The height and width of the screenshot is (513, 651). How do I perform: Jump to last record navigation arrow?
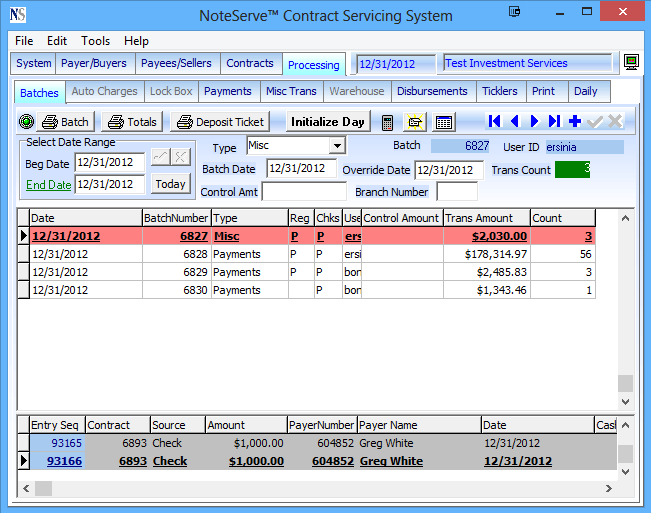[x=555, y=121]
